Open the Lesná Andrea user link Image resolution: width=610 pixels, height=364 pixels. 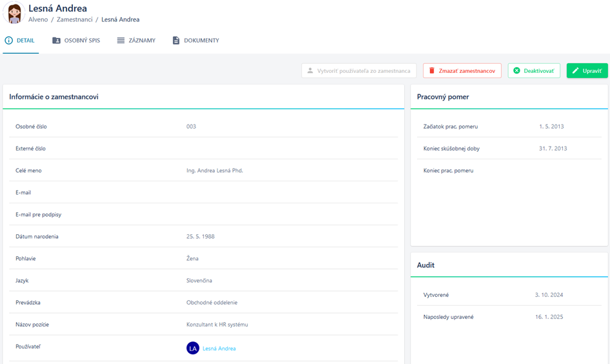click(x=219, y=349)
